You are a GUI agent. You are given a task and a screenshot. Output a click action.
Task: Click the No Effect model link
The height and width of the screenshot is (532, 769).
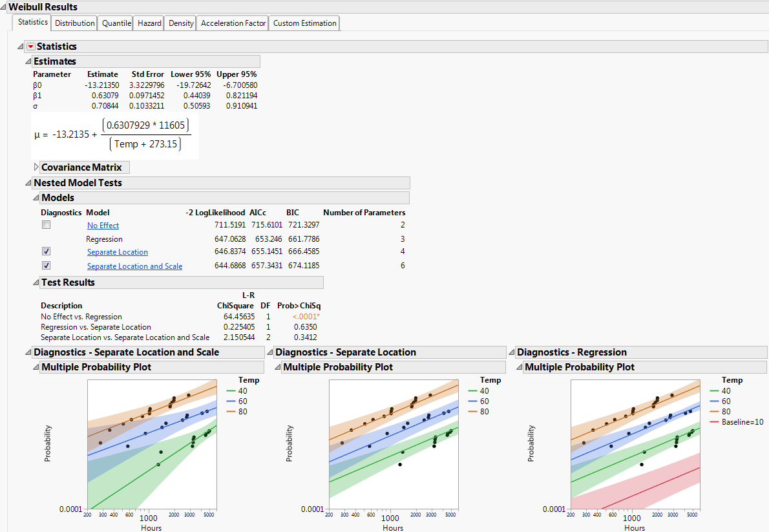point(103,226)
